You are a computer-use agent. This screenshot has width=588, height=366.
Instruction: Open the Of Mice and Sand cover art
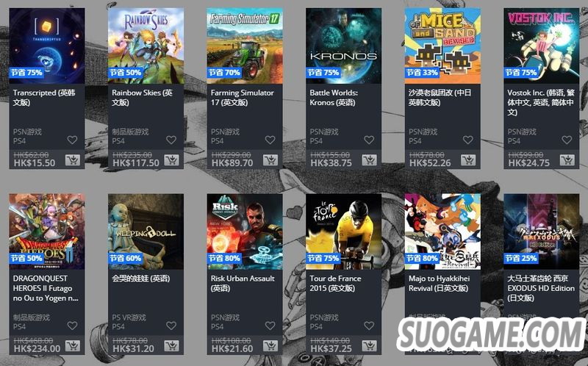[x=442, y=46]
